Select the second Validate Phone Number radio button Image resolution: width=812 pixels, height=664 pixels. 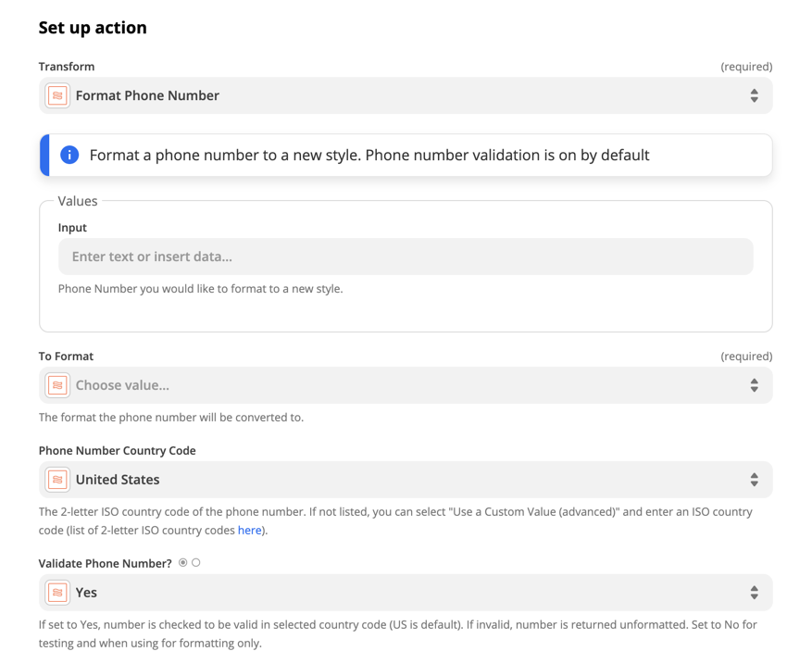[194, 562]
